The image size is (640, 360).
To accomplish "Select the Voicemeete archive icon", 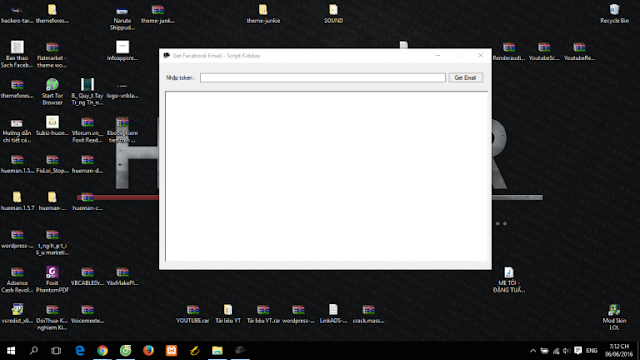I will click(87, 314).
